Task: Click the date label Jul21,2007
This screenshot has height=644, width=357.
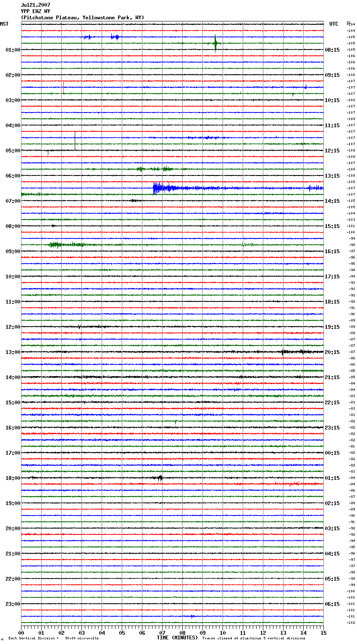Action: [35, 5]
